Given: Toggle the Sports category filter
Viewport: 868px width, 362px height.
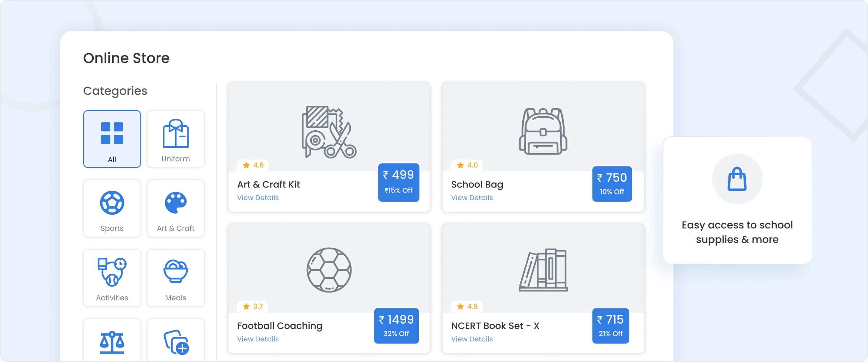Looking at the screenshot, I should (x=112, y=209).
